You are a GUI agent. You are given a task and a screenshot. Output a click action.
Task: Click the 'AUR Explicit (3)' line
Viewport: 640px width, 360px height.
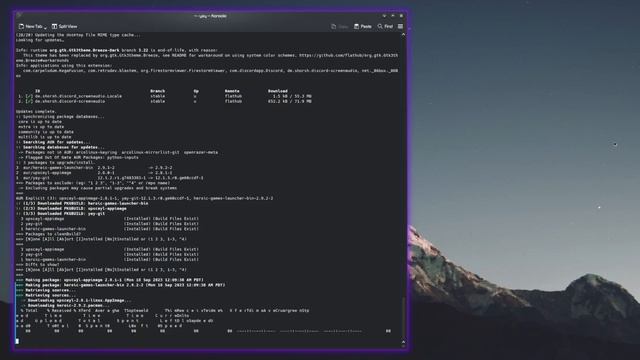click(x=144, y=198)
